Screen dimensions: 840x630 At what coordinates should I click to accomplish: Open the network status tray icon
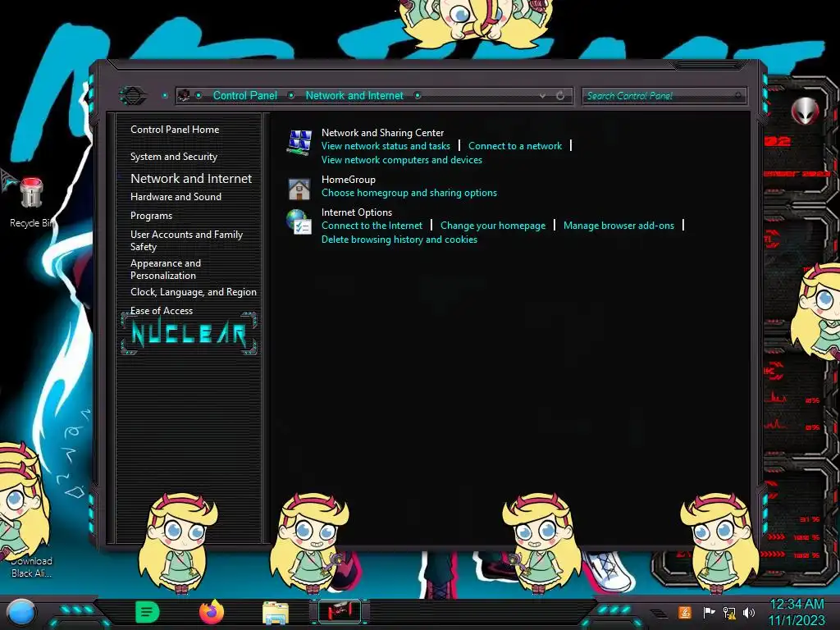(729, 612)
